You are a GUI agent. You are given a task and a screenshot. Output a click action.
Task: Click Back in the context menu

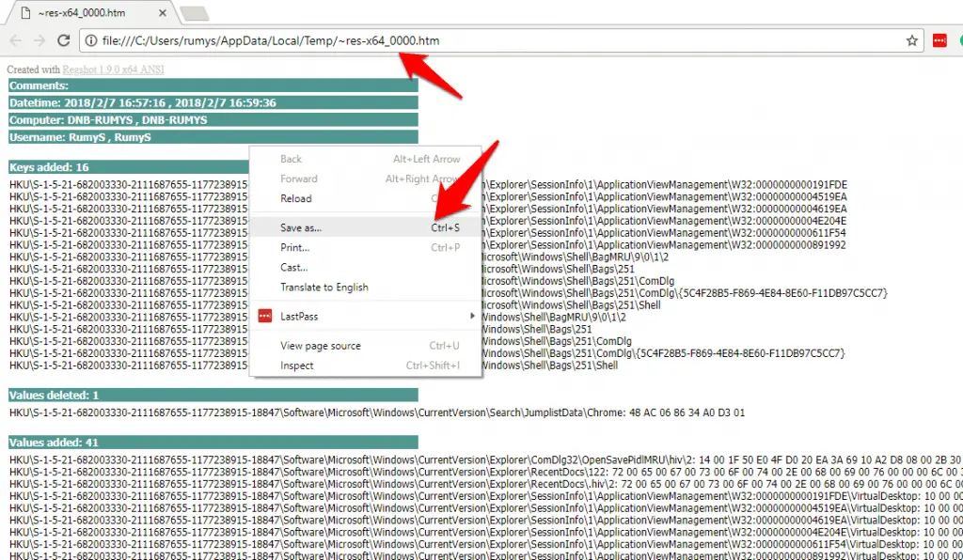pos(291,158)
